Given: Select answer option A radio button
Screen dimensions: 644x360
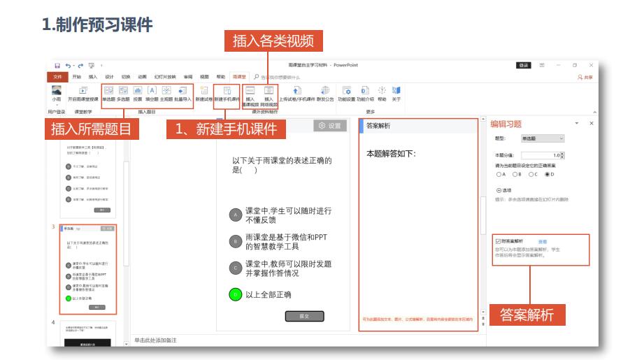Looking at the screenshot, I should point(499,175).
